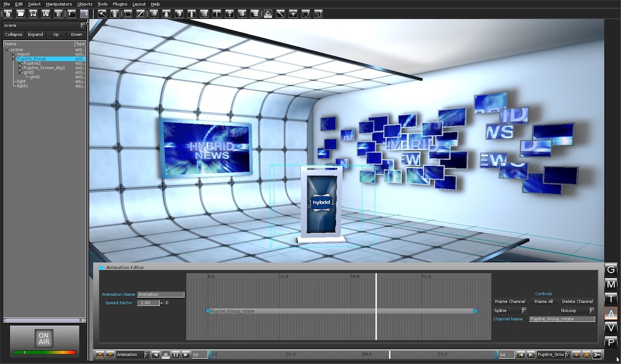Viewport: 621px width, 364px height.
Task: Click the end keyframe of Pupitre_Group_rotate
Action: 475,311
